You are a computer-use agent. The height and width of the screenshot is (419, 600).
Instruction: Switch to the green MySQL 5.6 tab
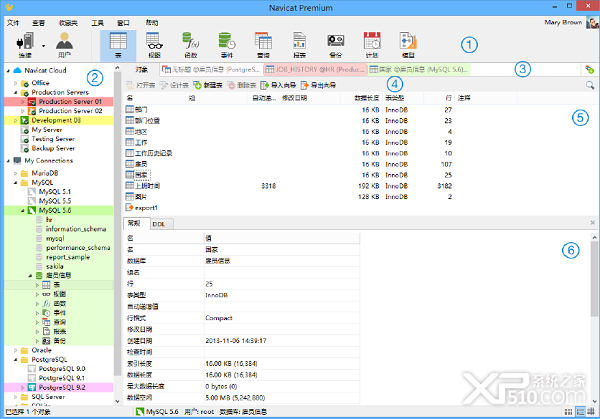[x=419, y=70]
